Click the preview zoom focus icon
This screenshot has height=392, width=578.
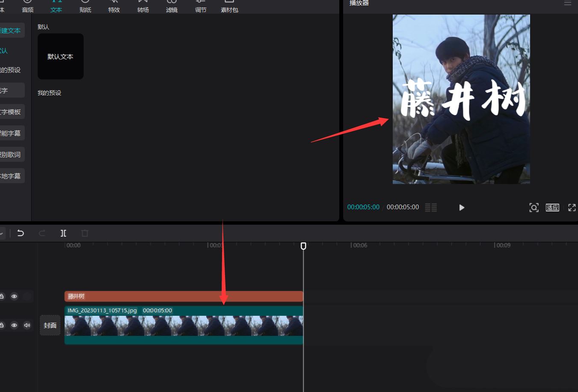click(x=534, y=208)
